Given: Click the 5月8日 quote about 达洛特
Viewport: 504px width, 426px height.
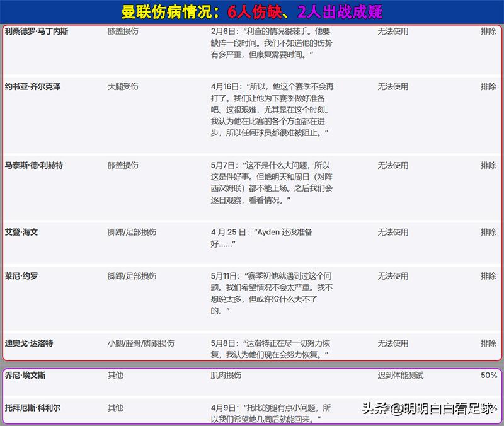Looking at the screenshot, I should (270, 349).
